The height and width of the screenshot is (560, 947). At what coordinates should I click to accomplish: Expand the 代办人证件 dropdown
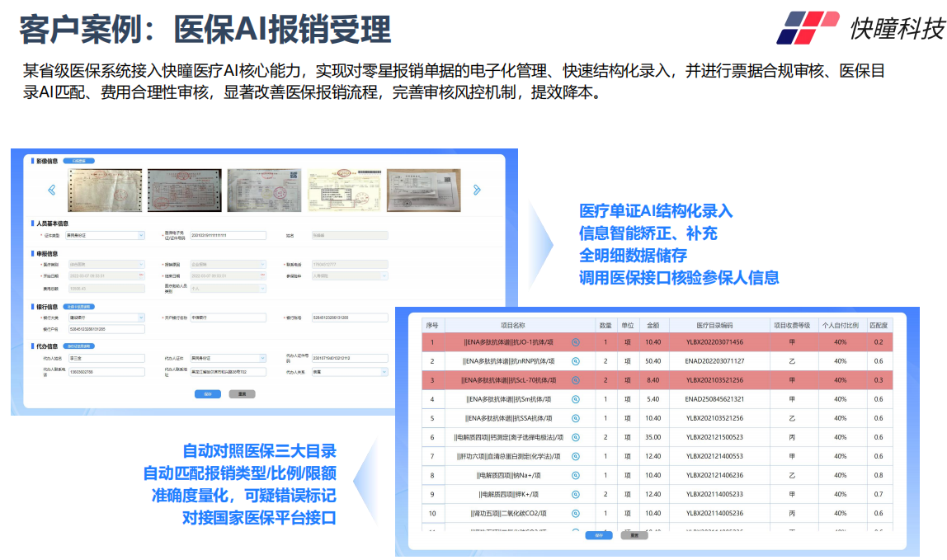[x=262, y=358]
